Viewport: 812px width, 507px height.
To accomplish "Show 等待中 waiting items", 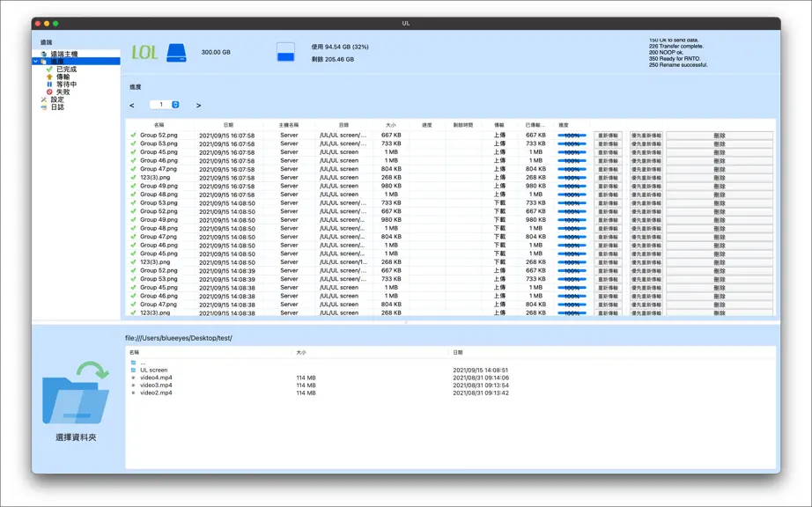I will (66, 84).
